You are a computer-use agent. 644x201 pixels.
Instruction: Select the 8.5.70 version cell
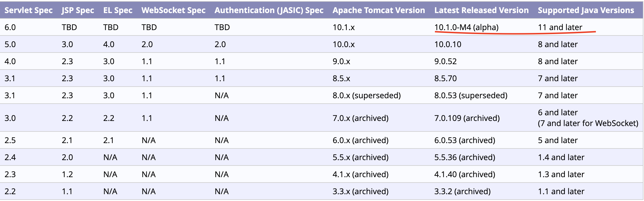click(445, 78)
